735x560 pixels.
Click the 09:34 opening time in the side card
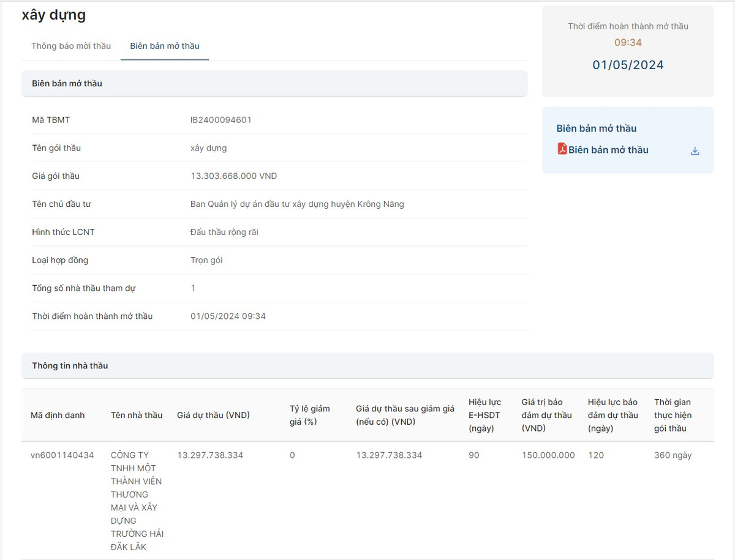(628, 43)
